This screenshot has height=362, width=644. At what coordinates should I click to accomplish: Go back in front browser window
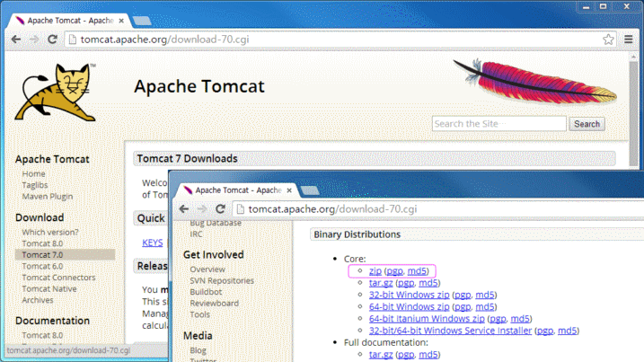(x=184, y=209)
